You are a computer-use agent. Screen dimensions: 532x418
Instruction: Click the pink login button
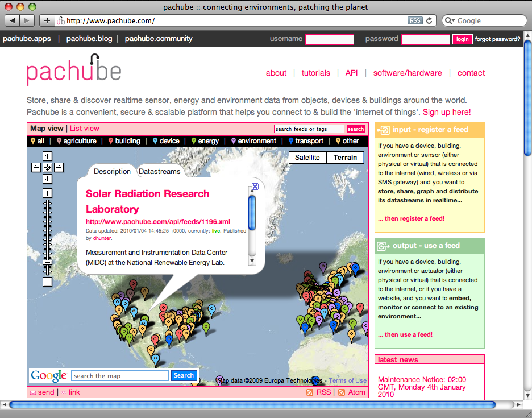coord(463,39)
